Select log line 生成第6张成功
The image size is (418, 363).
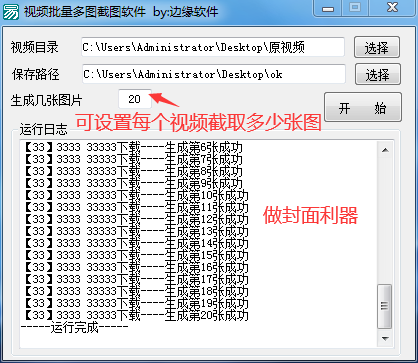pyautogui.click(x=133, y=147)
